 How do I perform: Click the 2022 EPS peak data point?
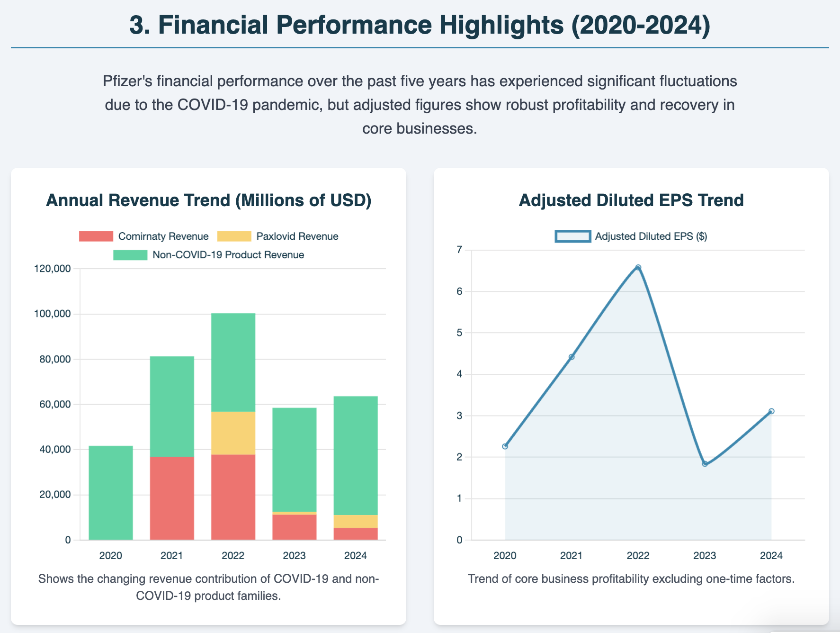(638, 267)
